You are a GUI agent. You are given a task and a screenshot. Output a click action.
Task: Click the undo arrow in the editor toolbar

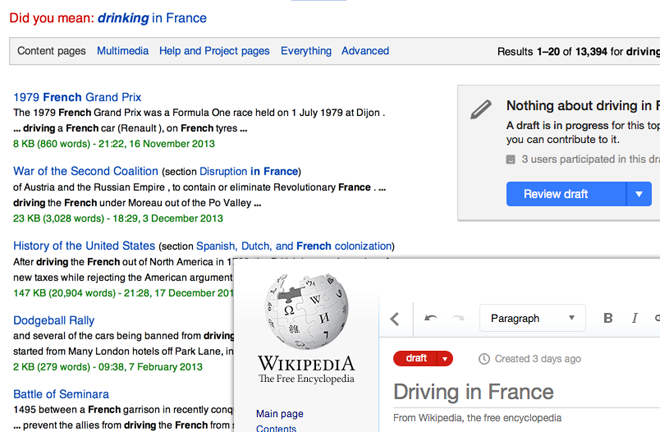click(x=430, y=318)
